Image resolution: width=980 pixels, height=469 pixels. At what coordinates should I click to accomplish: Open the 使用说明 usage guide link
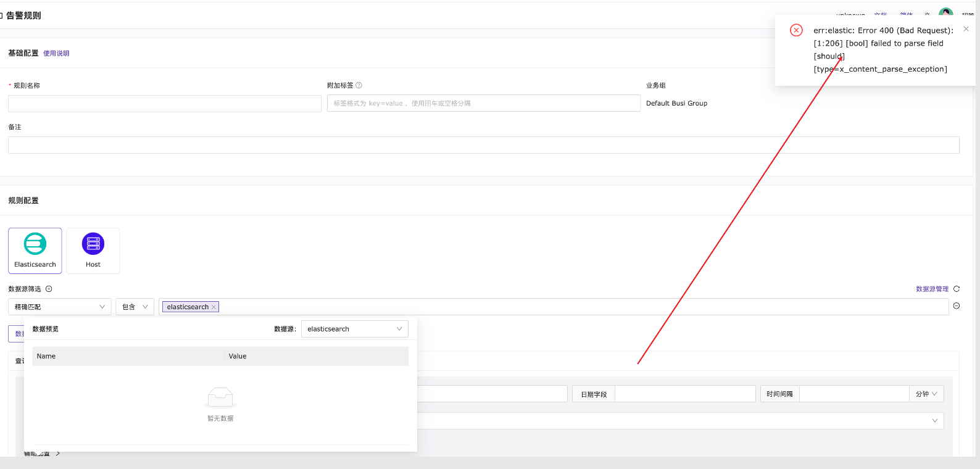[x=56, y=54]
